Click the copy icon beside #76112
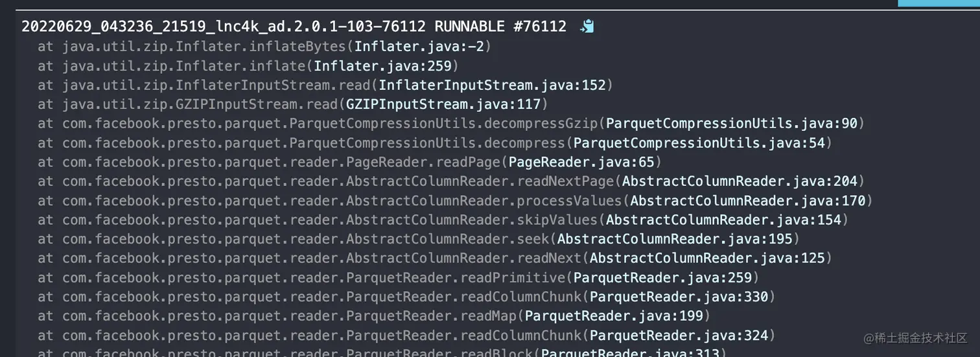This screenshot has height=357, width=980. [x=587, y=27]
